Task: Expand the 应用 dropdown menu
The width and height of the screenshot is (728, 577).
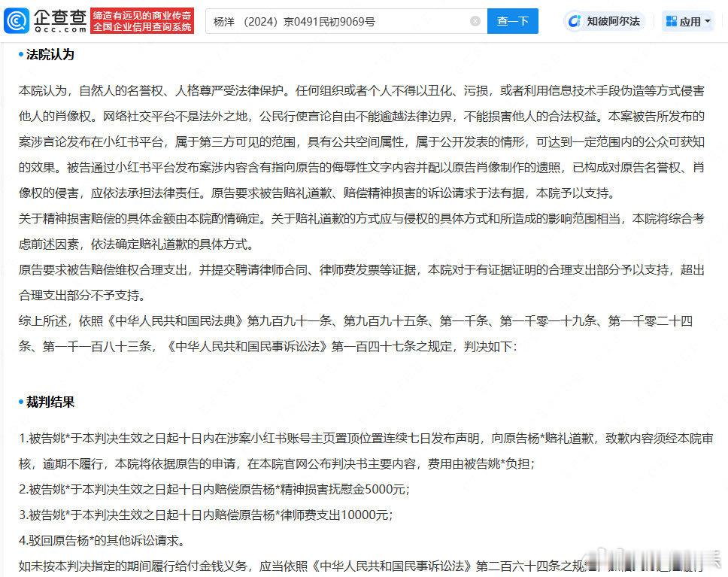Action: pyautogui.click(x=689, y=21)
